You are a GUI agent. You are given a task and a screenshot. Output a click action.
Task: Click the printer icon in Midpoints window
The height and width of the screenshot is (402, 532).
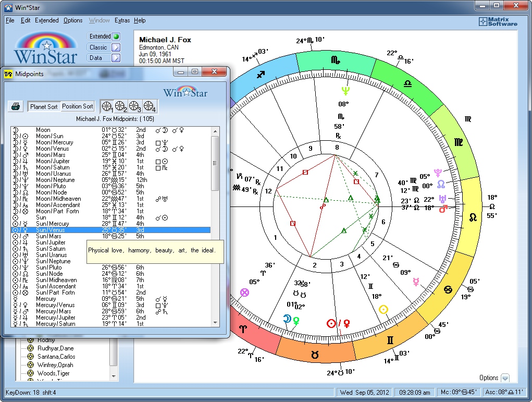click(15, 106)
